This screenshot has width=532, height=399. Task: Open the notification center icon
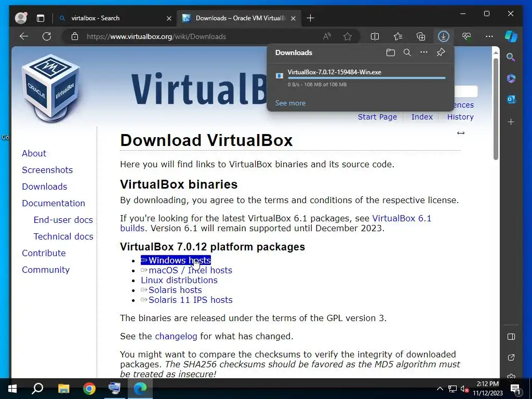515,389
